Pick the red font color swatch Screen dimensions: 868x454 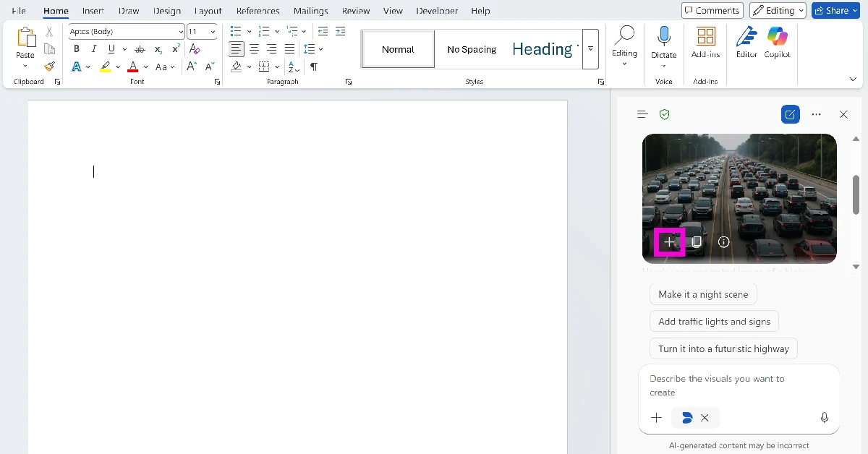pyautogui.click(x=133, y=66)
